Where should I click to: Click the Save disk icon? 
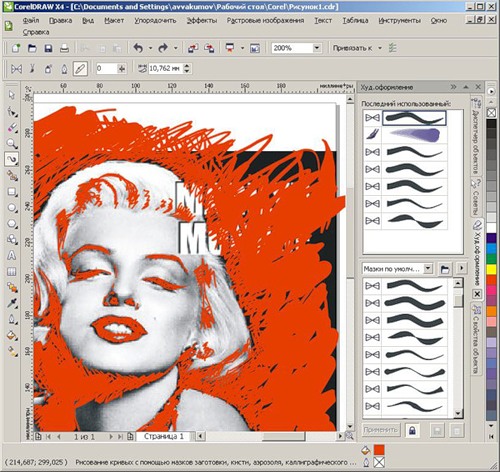coord(48,48)
